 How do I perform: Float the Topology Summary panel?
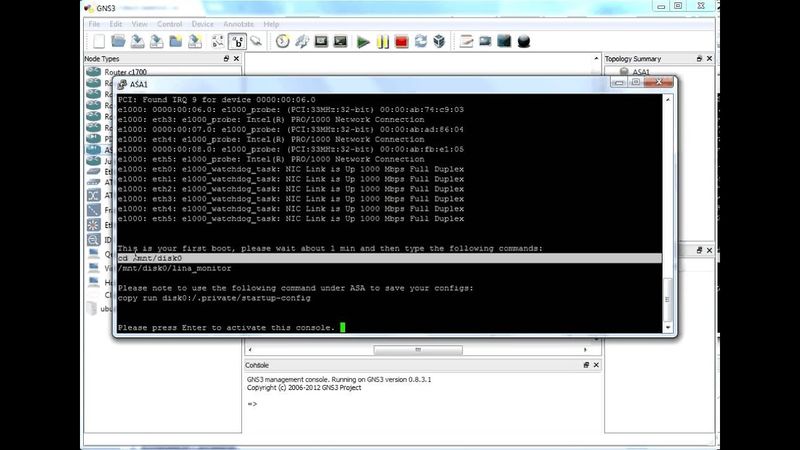[x=699, y=59]
